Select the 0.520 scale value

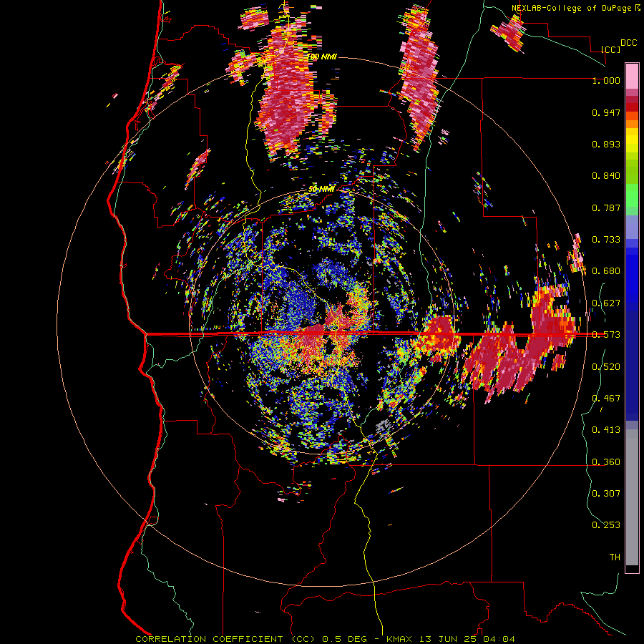pos(606,367)
